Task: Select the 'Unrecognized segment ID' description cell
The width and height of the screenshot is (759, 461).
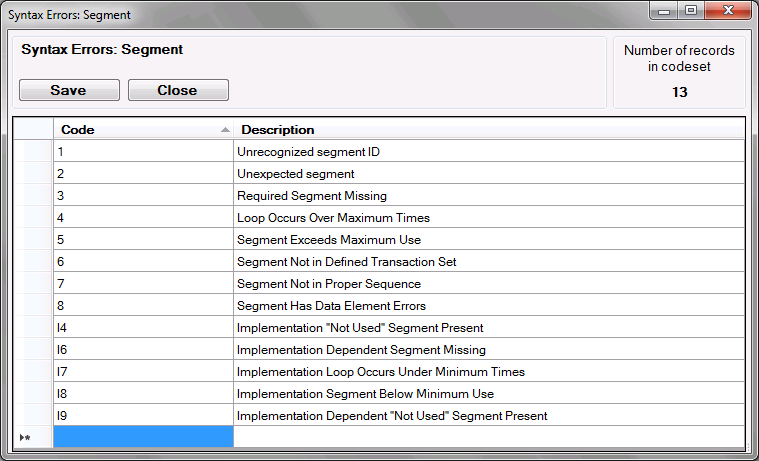Action: coord(488,152)
